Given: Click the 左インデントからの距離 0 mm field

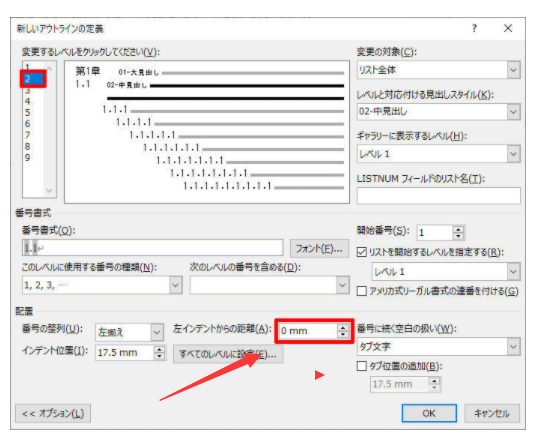Looking at the screenshot, I should pyautogui.click(x=308, y=331).
